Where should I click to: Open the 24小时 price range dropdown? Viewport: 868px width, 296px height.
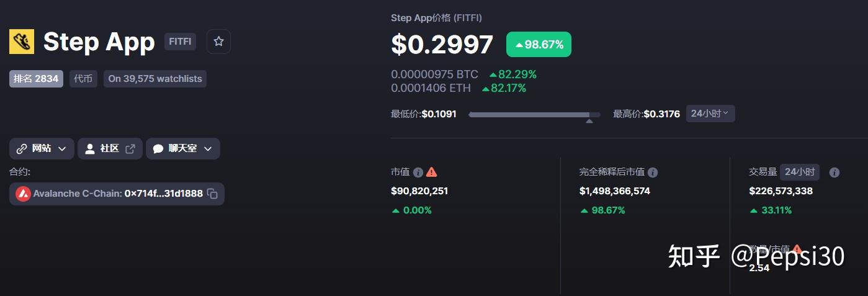[710, 114]
